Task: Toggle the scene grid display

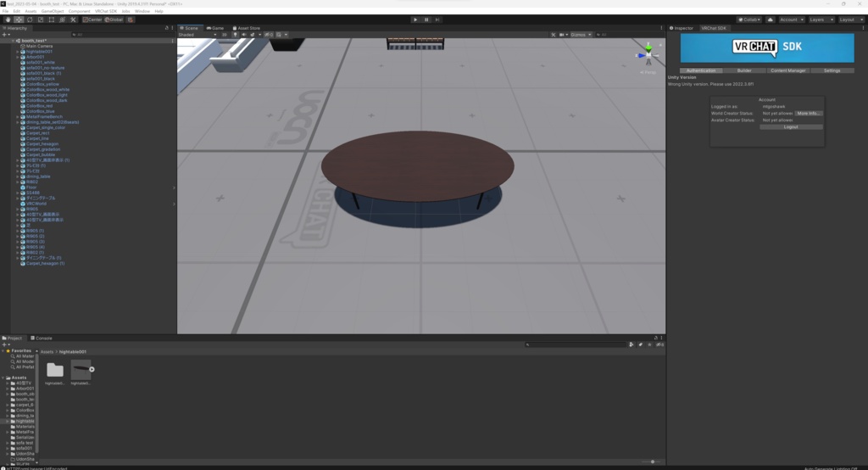Action: pyautogui.click(x=279, y=35)
